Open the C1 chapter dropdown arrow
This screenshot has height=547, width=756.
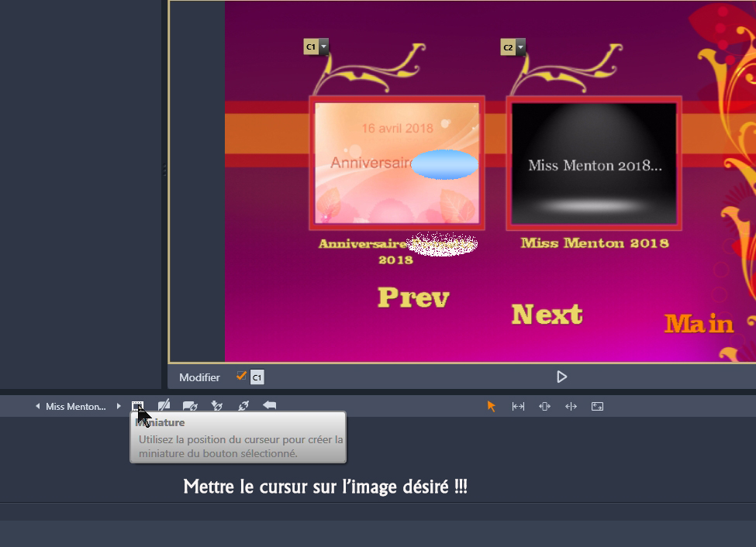(324, 46)
